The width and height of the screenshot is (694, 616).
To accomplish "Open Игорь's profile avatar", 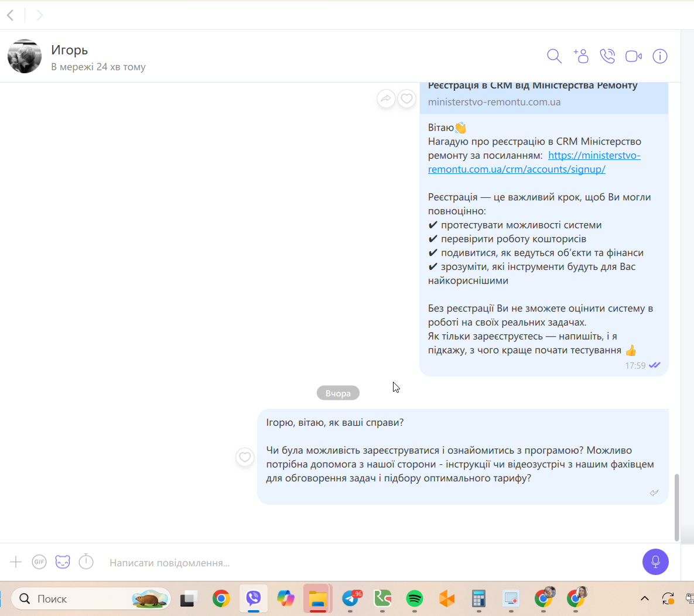I will click(25, 56).
